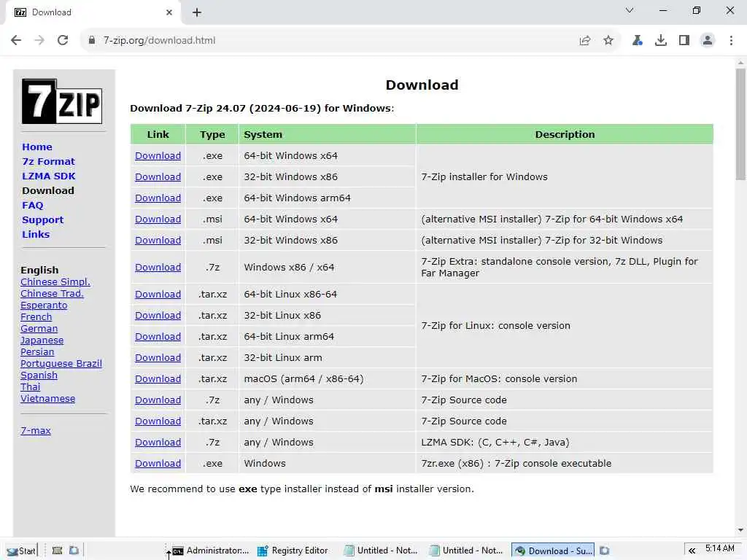Switch language to Esperanto
The width and height of the screenshot is (747, 560).
click(44, 306)
